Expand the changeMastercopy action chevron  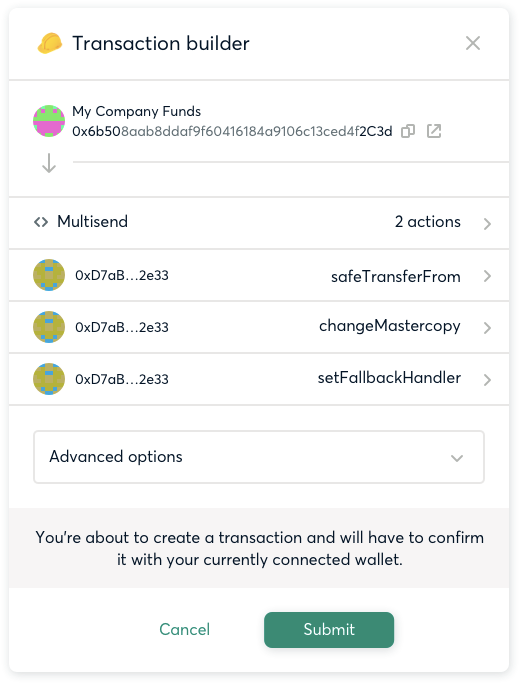(487, 328)
